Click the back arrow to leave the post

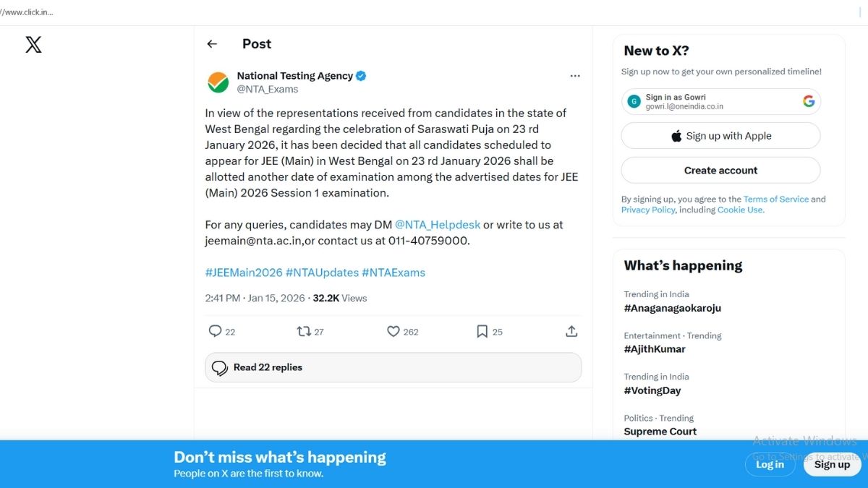click(212, 44)
